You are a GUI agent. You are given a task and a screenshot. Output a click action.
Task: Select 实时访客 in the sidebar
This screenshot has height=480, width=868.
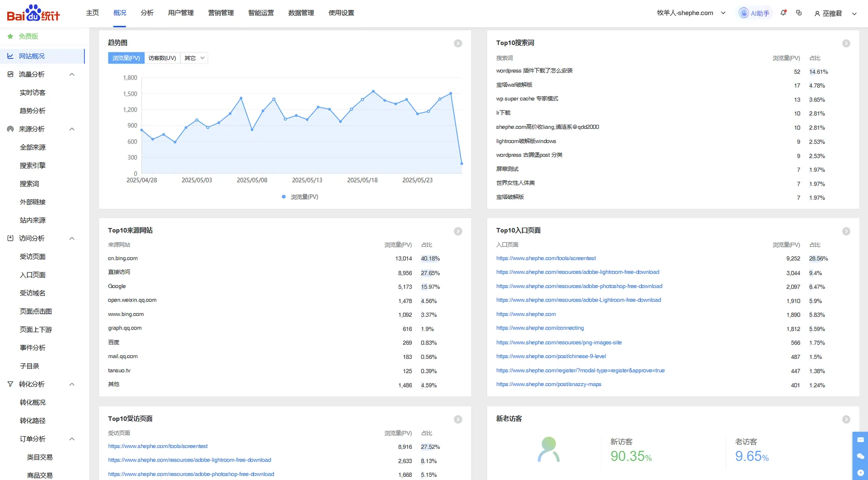coord(33,93)
